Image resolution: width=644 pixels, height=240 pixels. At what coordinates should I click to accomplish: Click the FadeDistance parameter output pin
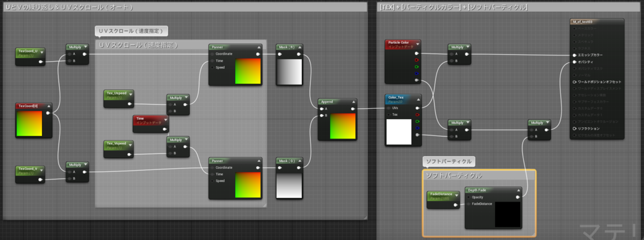[x=455, y=205]
